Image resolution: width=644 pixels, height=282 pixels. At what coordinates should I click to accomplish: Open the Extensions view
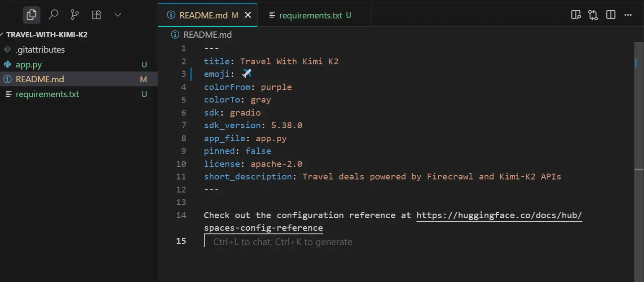point(96,14)
